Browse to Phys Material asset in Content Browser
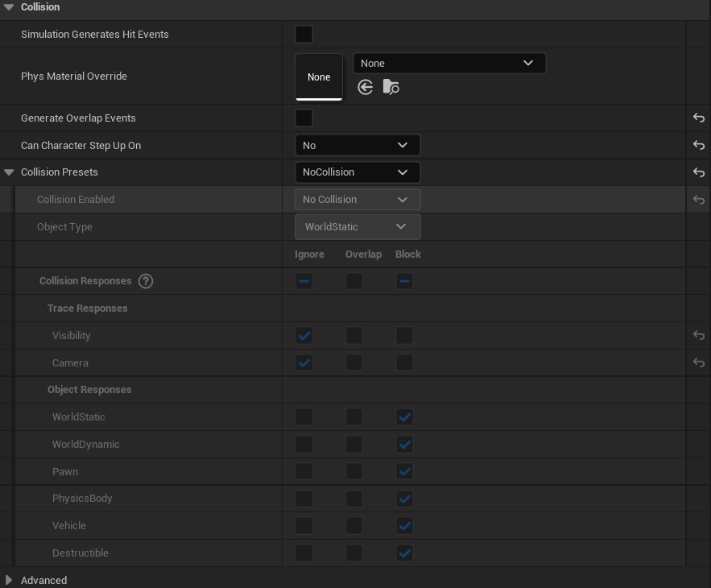The image size is (711, 588). 391,87
